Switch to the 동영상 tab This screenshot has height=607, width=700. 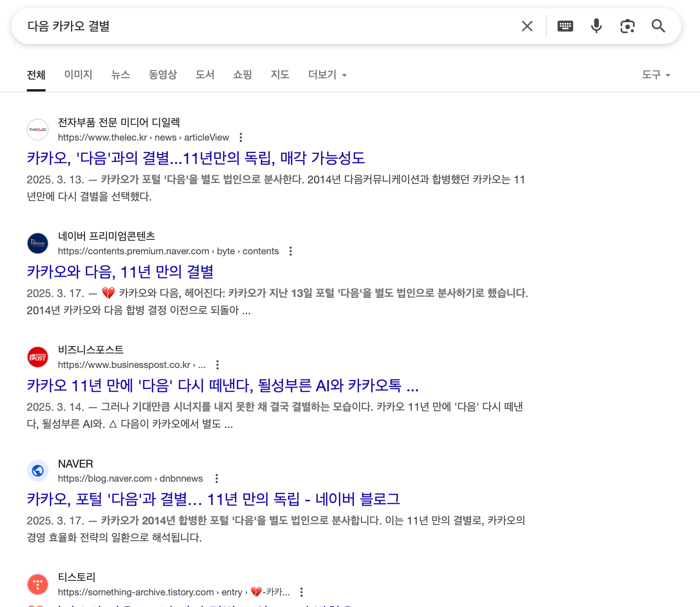coord(163,75)
